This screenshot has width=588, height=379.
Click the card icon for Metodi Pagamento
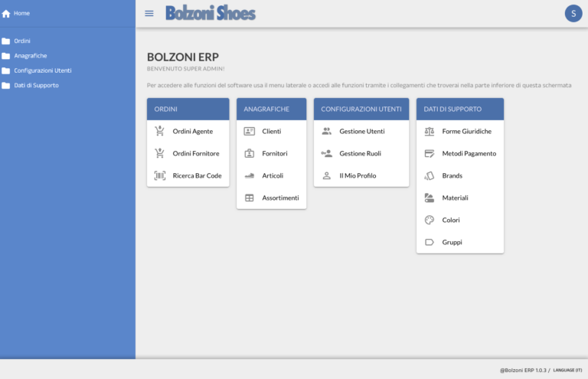coord(430,153)
